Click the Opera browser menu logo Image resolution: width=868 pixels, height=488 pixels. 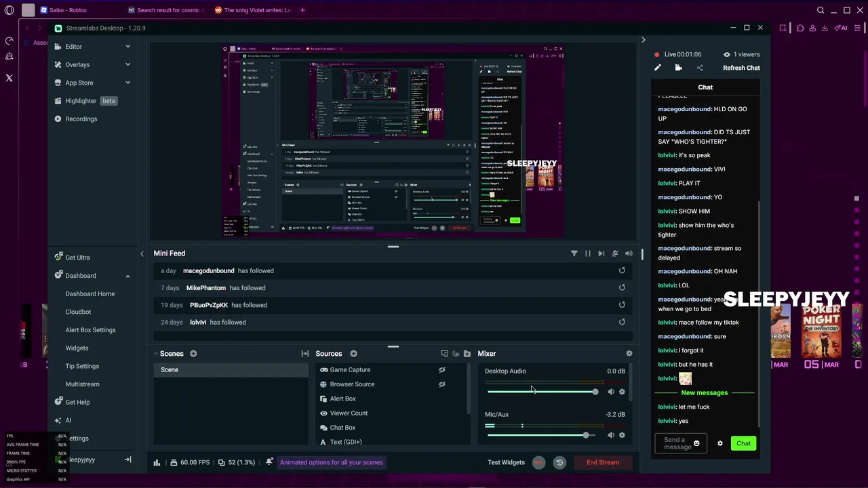click(x=9, y=10)
